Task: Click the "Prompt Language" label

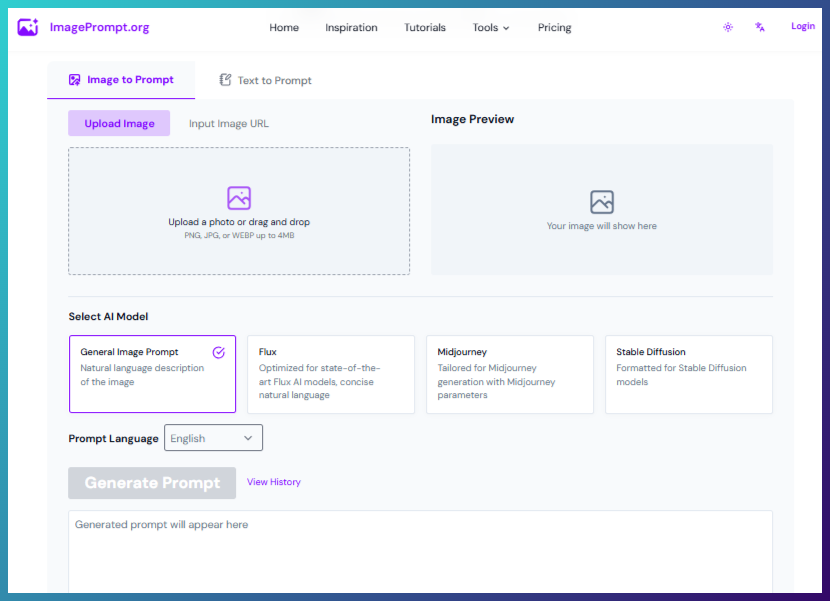Action: (x=113, y=438)
